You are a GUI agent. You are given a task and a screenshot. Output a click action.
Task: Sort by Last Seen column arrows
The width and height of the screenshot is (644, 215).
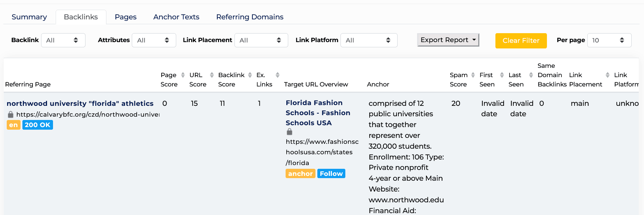point(531,75)
